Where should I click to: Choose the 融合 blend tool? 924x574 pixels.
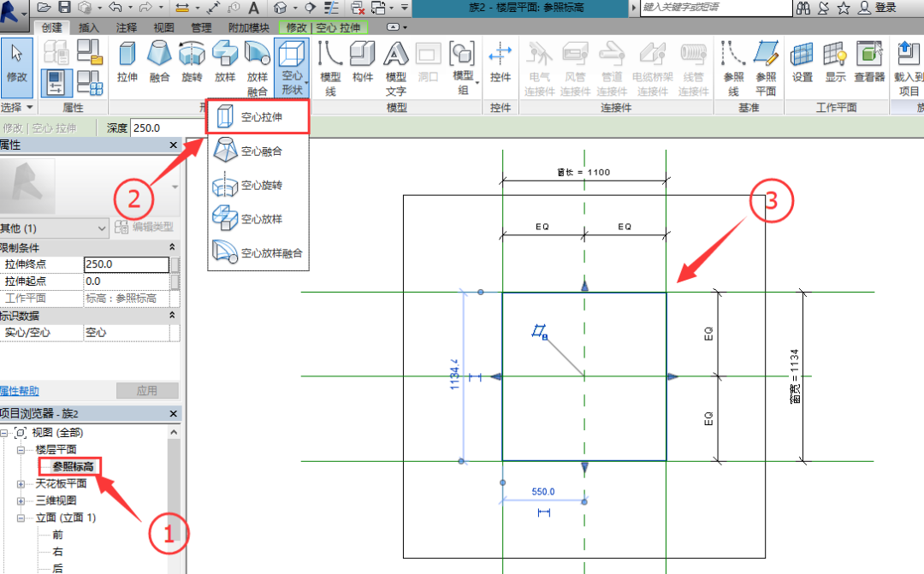[x=159, y=62]
